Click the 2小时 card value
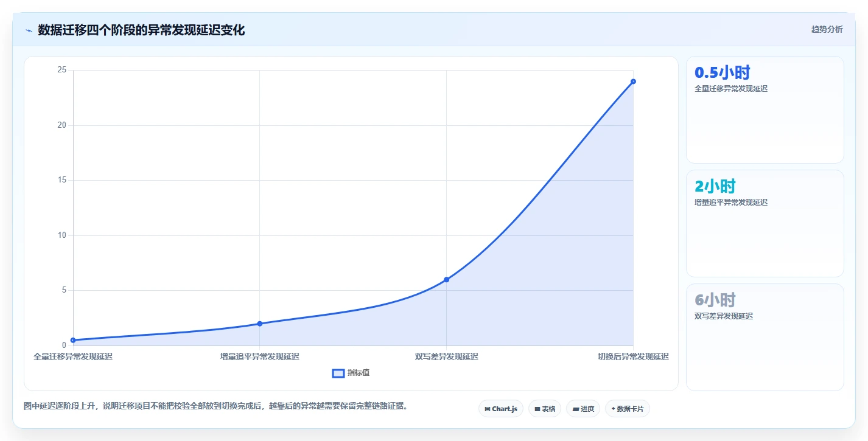Screen dimensions: 868x441 715,186
